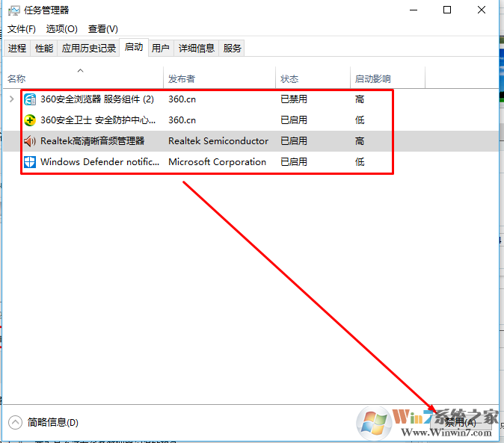This screenshot has width=504, height=443.
Task: Sort by the 发布者 column header
Action: pos(220,78)
